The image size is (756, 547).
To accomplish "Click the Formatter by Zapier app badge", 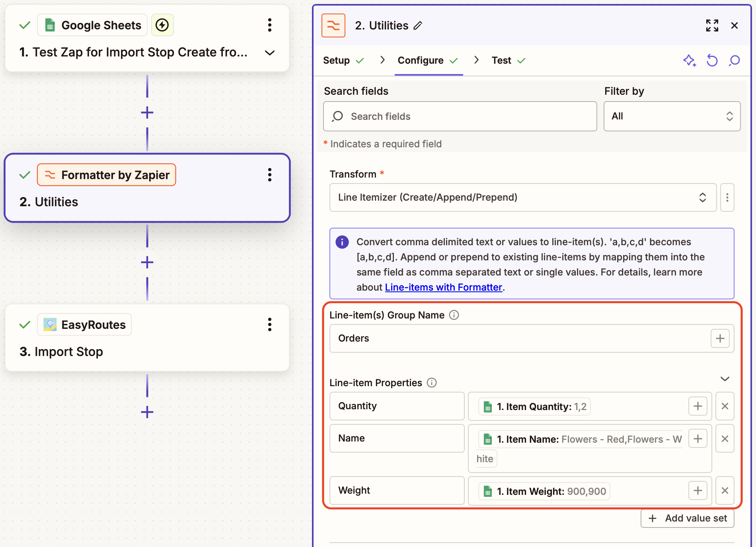I will pos(107,175).
